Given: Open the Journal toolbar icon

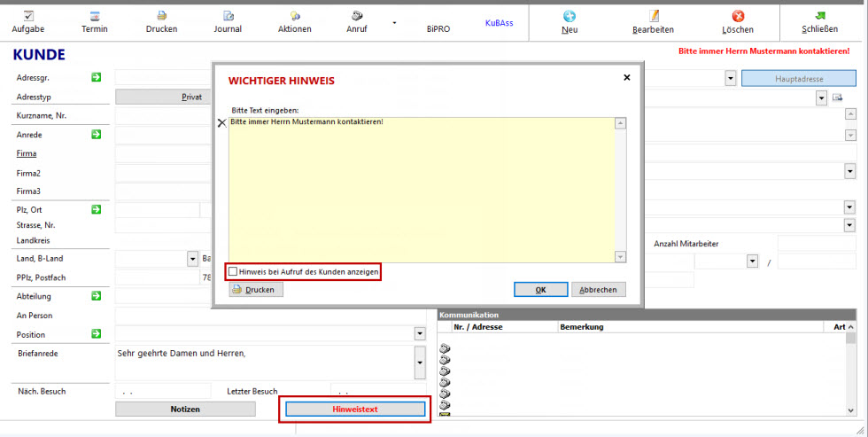Looking at the screenshot, I should 228,16.
